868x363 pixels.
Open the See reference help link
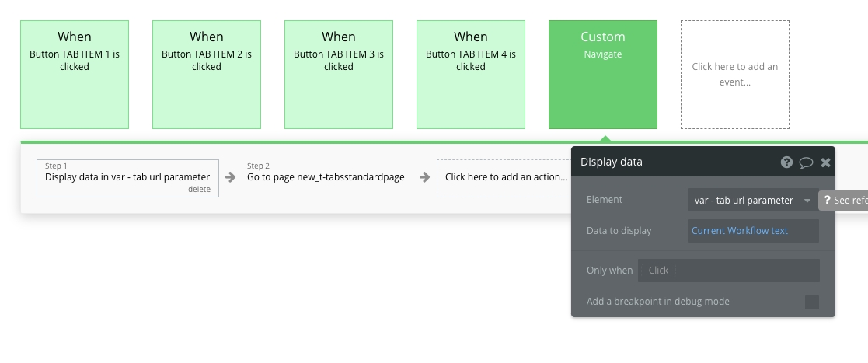coord(844,201)
